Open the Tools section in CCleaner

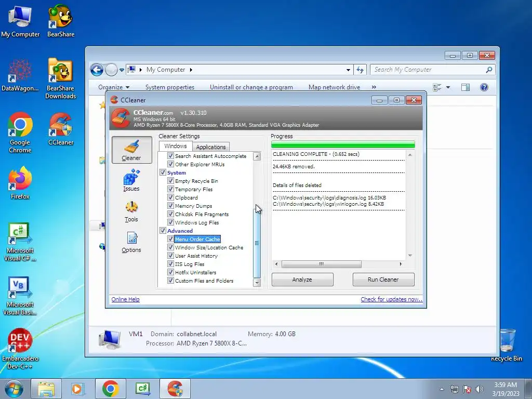(131, 211)
